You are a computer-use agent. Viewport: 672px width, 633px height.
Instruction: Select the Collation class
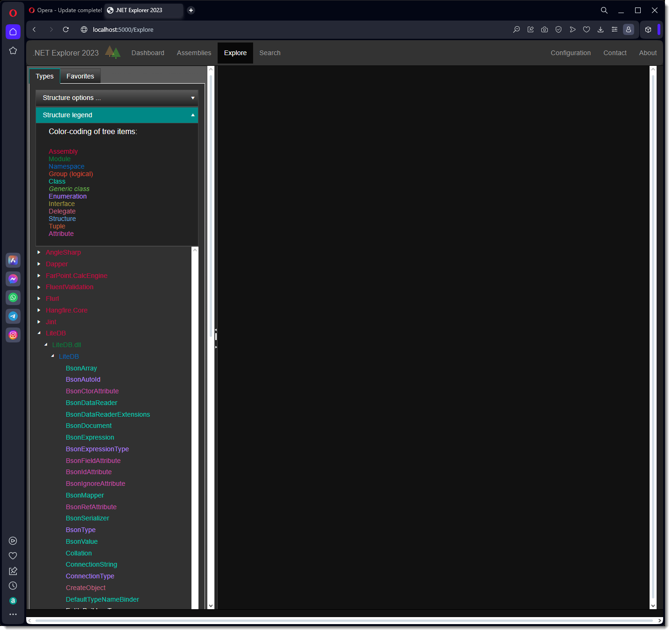coord(78,553)
